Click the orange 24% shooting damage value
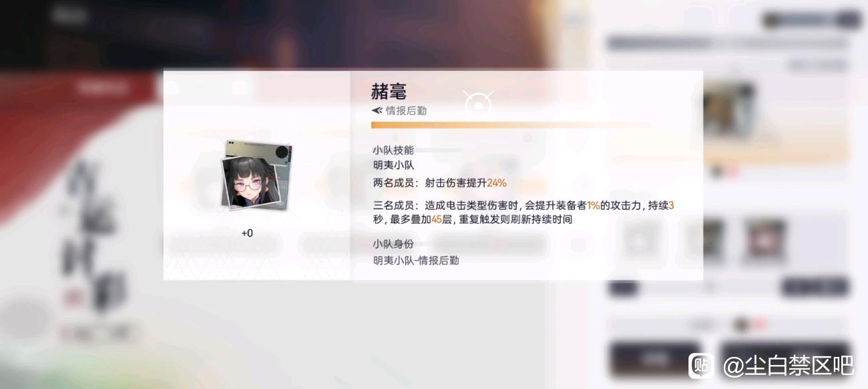Viewport: 868px width, 389px height. click(497, 182)
